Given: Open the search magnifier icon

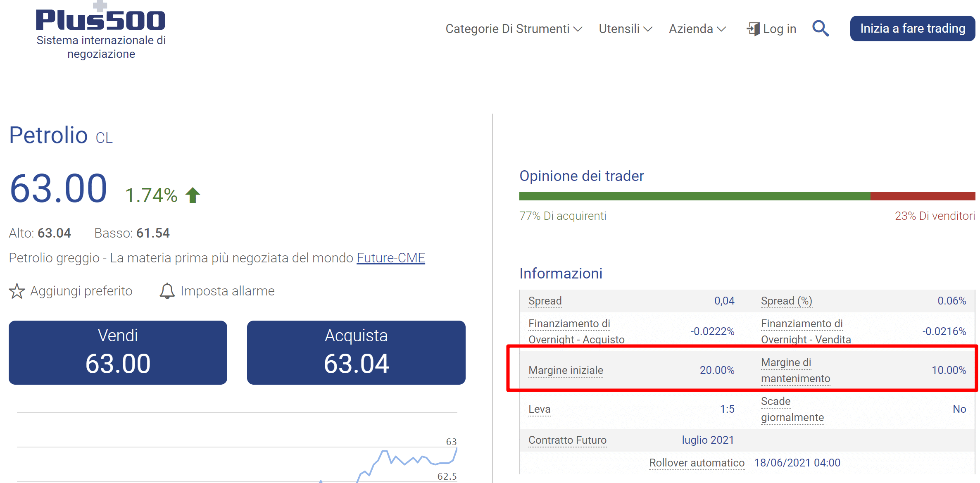Looking at the screenshot, I should (x=820, y=29).
